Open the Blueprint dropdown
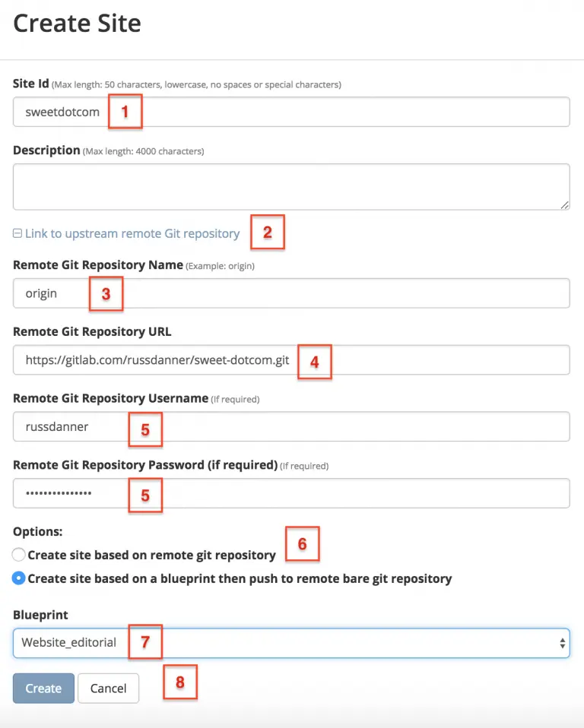The image size is (584, 728). click(291, 643)
